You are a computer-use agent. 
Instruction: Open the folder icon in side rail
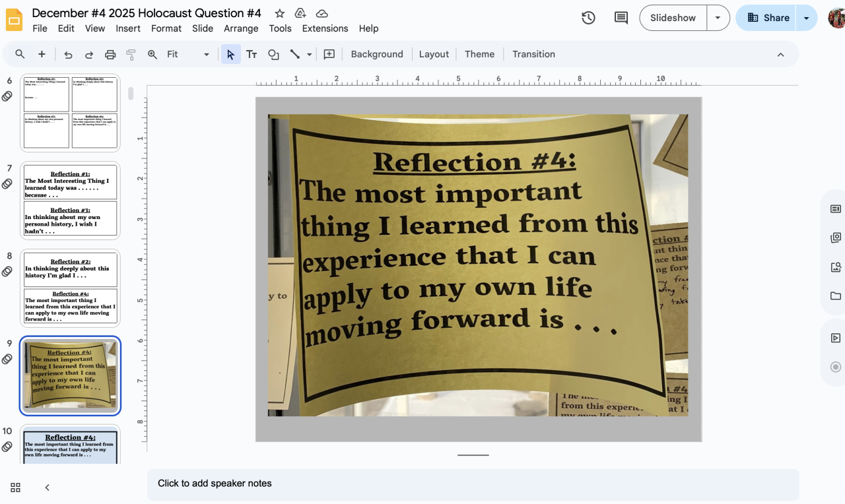tap(836, 296)
